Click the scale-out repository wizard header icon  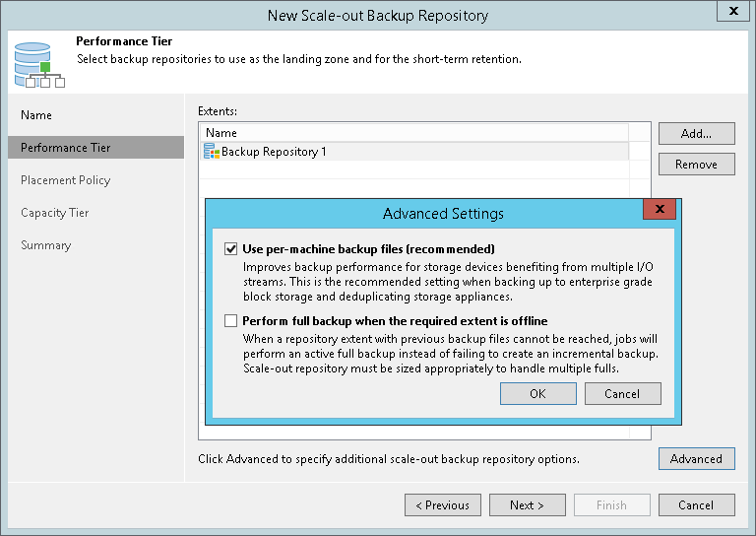(x=39, y=63)
